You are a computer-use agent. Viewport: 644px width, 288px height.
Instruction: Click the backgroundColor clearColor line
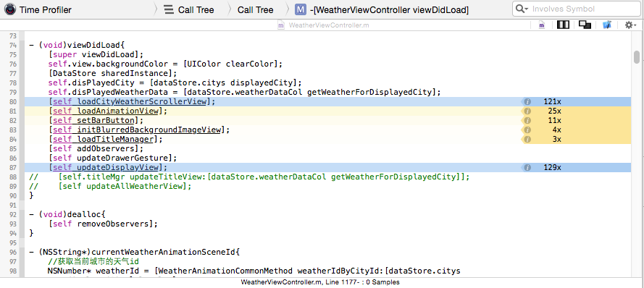point(165,64)
